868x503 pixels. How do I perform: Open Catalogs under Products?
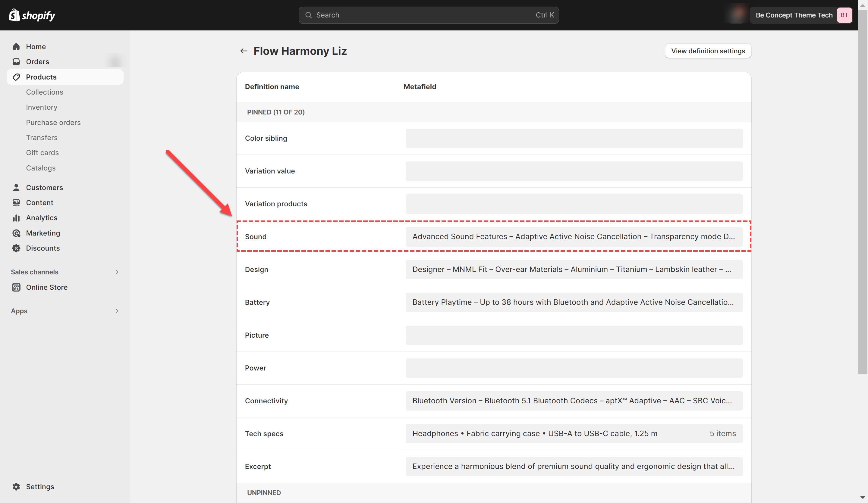click(x=41, y=168)
